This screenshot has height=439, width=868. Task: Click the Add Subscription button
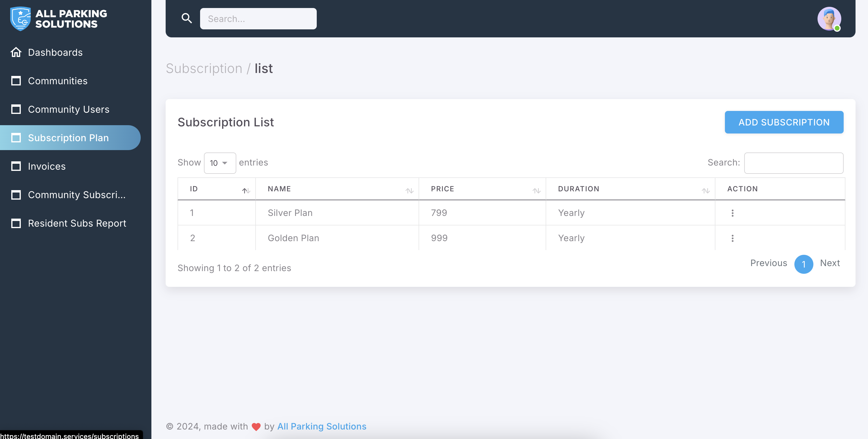pyautogui.click(x=784, y=122)
